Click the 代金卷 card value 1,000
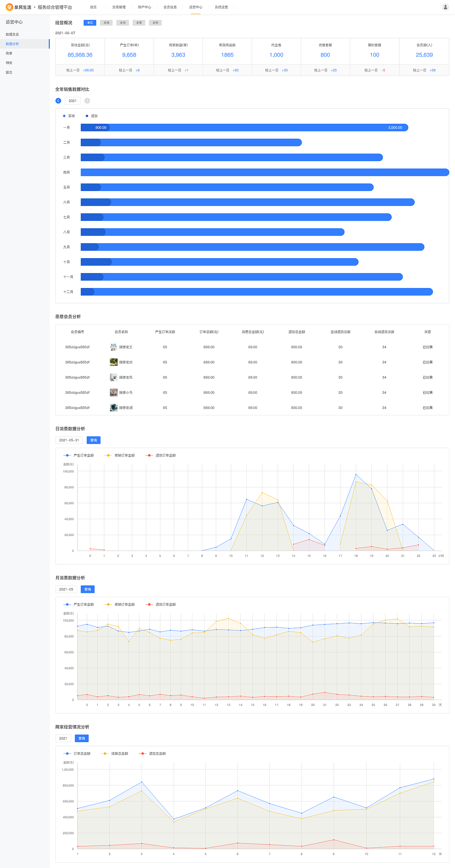Viewport: 455px width, 868px height. click(x=276, y=55)
